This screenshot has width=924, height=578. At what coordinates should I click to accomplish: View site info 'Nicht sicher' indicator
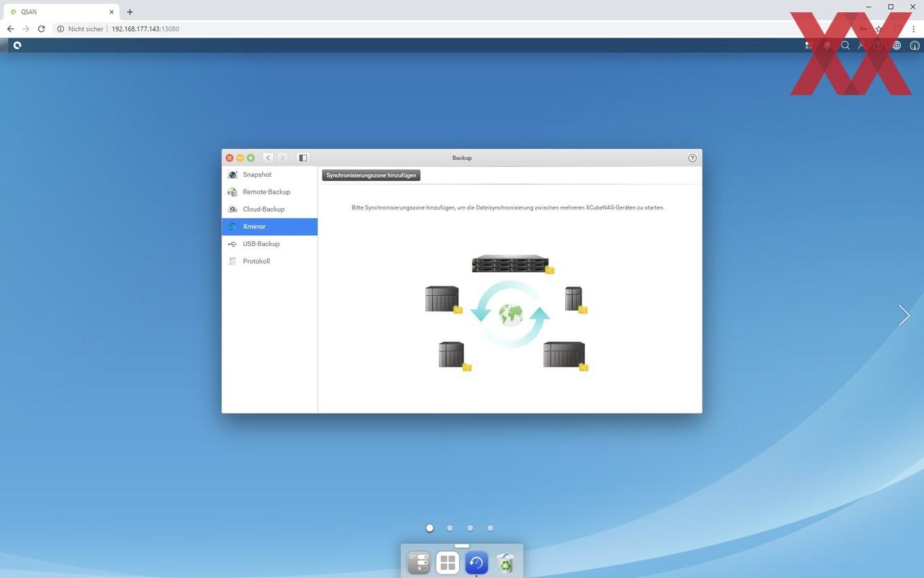(x=81, y=29)
